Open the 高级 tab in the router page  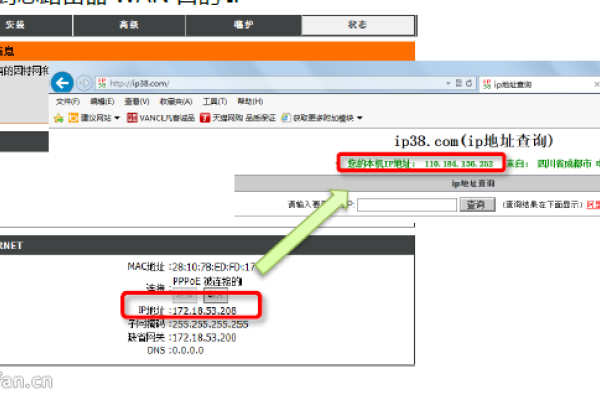(x=129, y=25)
